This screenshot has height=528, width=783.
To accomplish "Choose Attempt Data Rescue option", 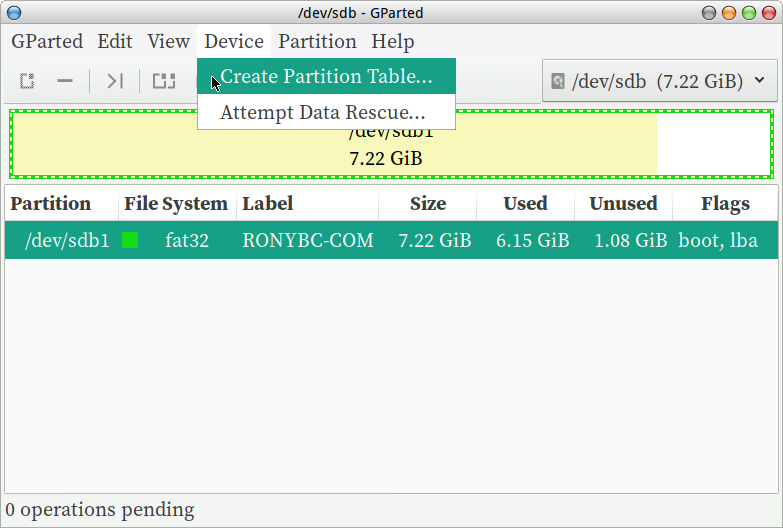I will (x=322, y=112).
